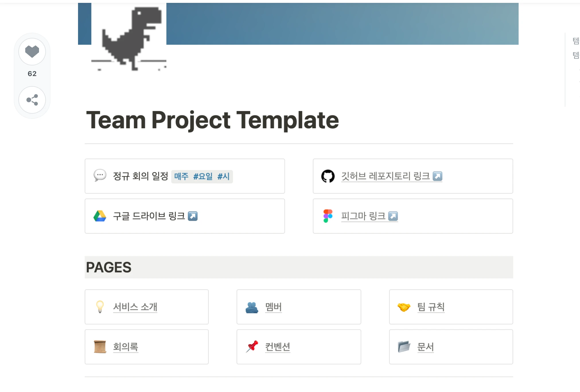Open the 피그마 링크 link
The image size is (580, 392).
(x=369, y=216)
